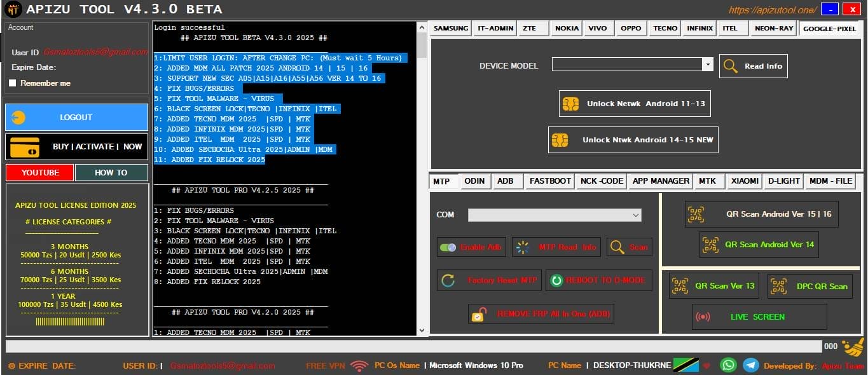Open the DEVICE MODEL dropdown
Image resolution: width=868 pixels, height=375 pixels.
point(708,65)
